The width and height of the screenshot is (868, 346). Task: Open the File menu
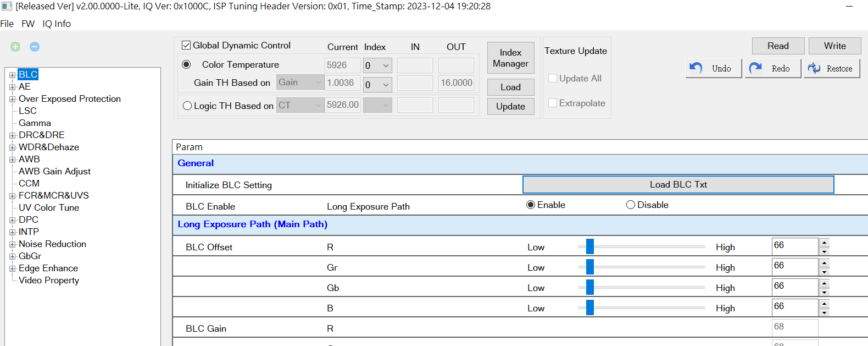(7, 24)
